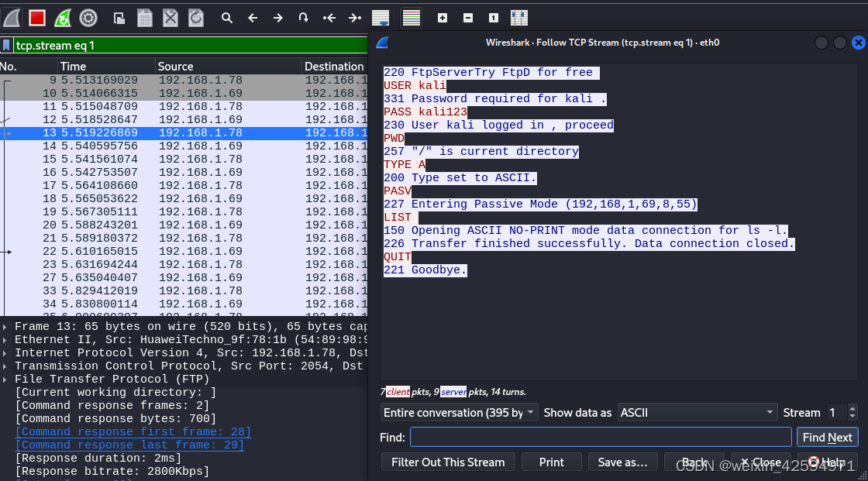
Task: Decrease the stream number by one
Action: [x=852, y=416]
